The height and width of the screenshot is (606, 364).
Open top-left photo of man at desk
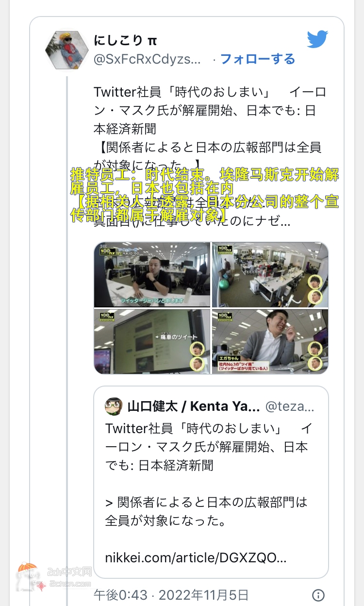tap(152, 275)
